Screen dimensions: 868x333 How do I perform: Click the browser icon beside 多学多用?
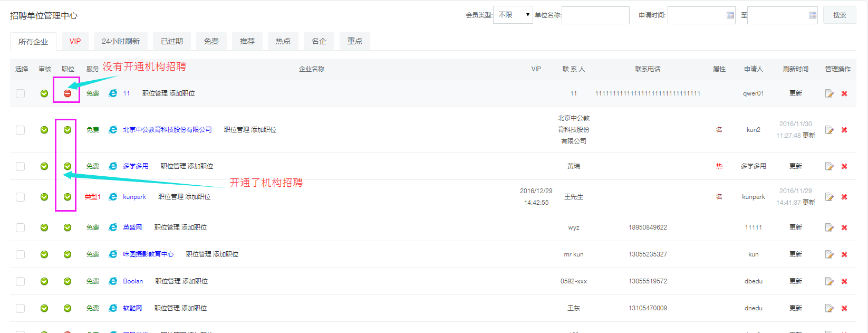[113, 166]
